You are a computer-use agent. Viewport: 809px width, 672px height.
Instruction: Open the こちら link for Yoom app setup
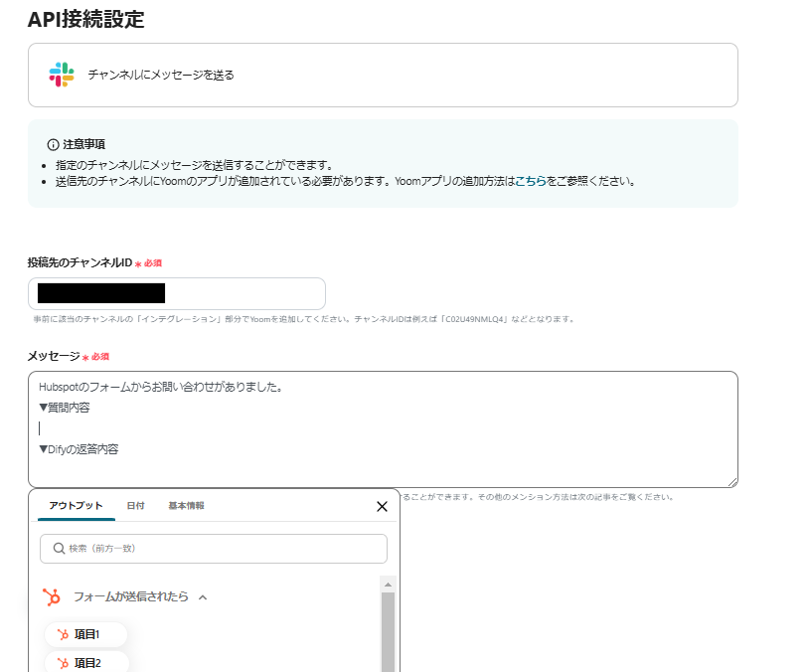(530, 182)
